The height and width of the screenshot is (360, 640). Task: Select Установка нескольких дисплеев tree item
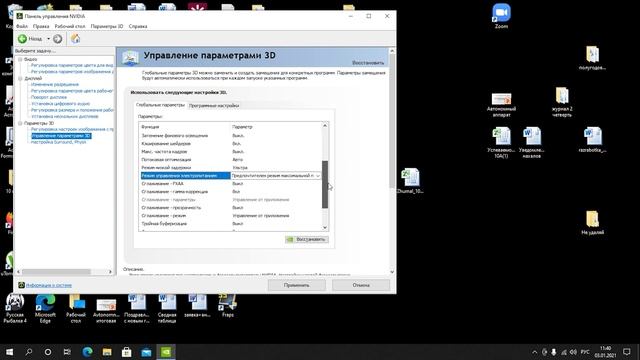[64, 116]
